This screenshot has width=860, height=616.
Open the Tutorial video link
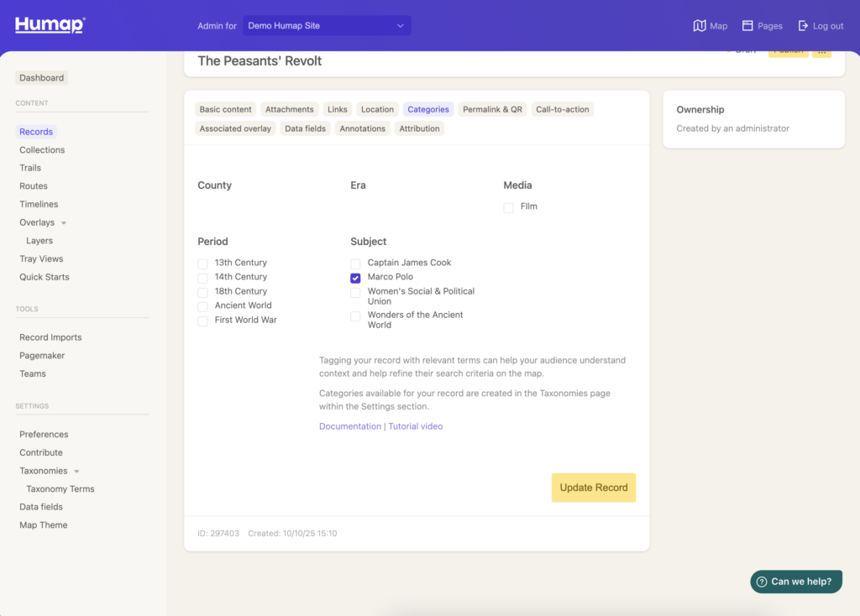415,426
